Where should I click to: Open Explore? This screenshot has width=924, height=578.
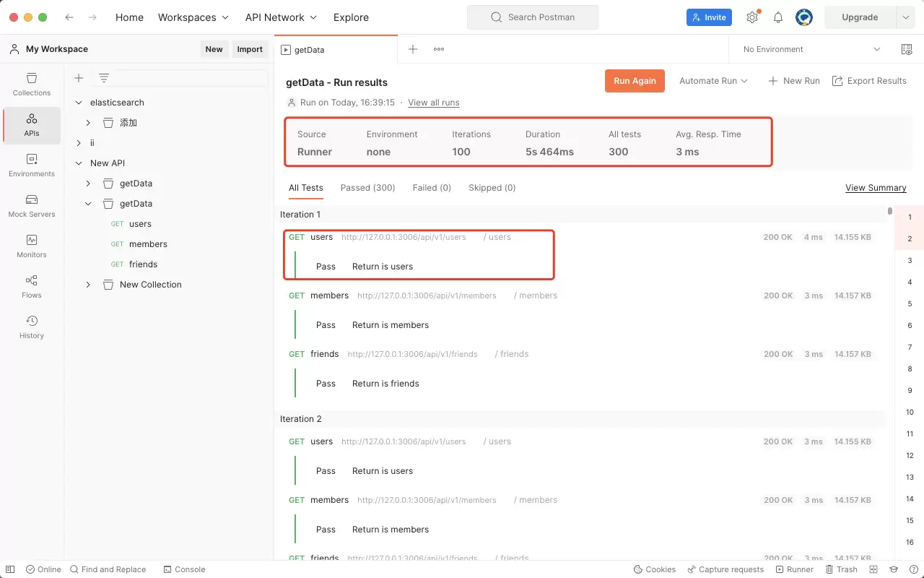click(x=351, y=17)
